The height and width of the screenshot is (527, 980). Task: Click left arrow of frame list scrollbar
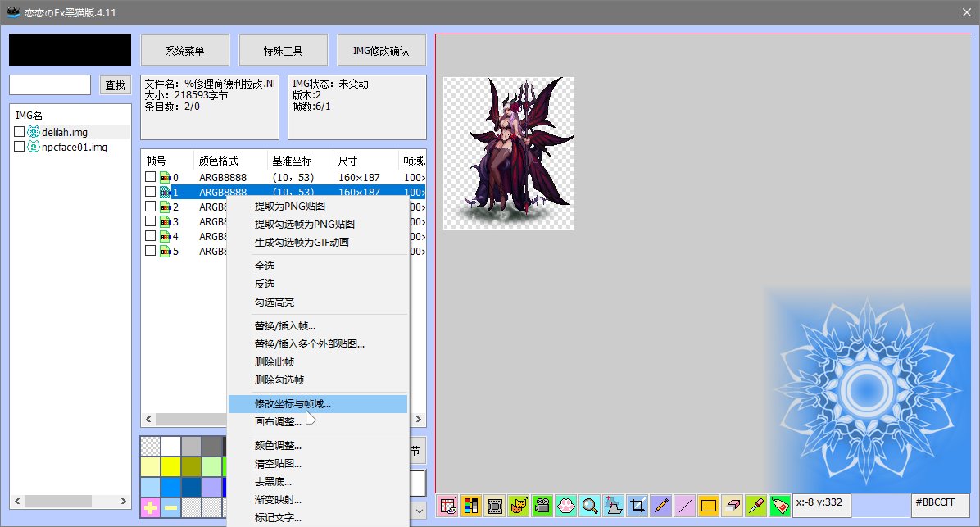(x=148, y=419)
